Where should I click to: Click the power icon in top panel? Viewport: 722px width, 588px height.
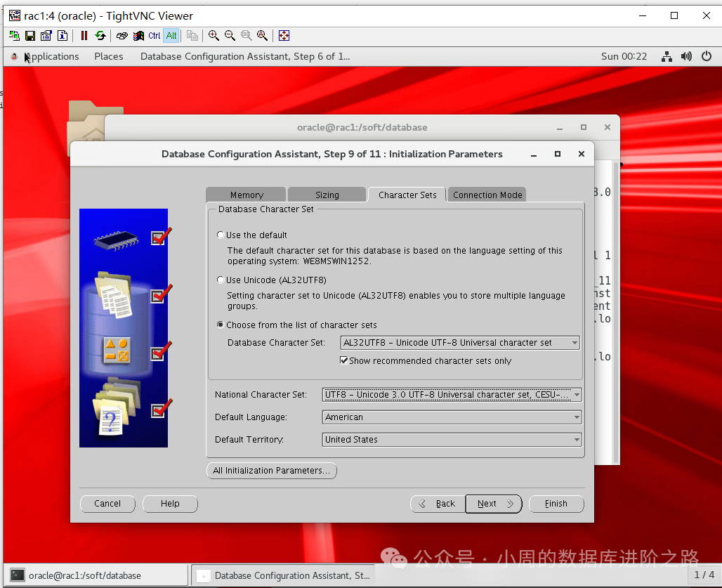(707, 56)
